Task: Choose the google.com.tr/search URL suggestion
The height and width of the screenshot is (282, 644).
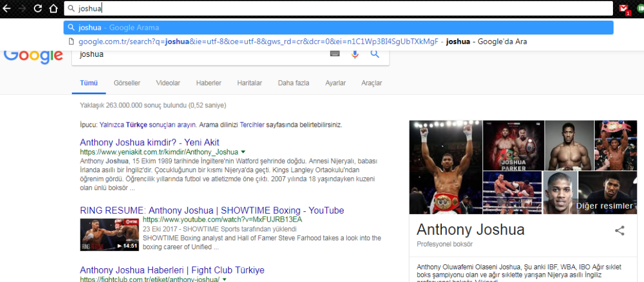Action: [338, 41]
